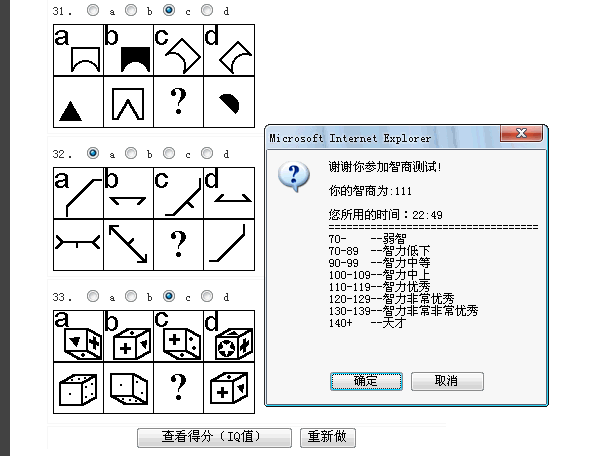
Task: Select radio option b for question 31
Action: [131, 10]
